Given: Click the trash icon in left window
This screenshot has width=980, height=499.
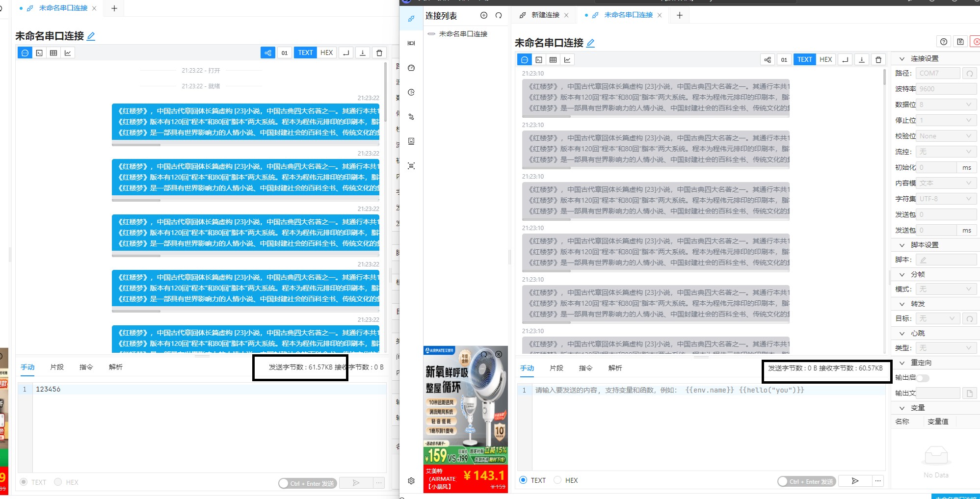Looking at the screenshot, I should (379, 53).
